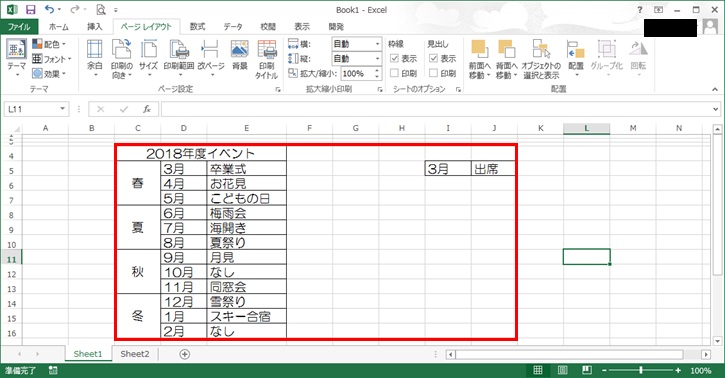The image size is (725, 378).
Task: Click the 100% zoom level button
Action: (700, 370)
